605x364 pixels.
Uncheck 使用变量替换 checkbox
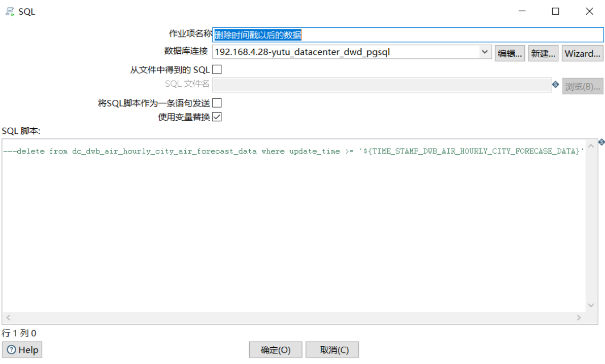[x=217, y=117]
